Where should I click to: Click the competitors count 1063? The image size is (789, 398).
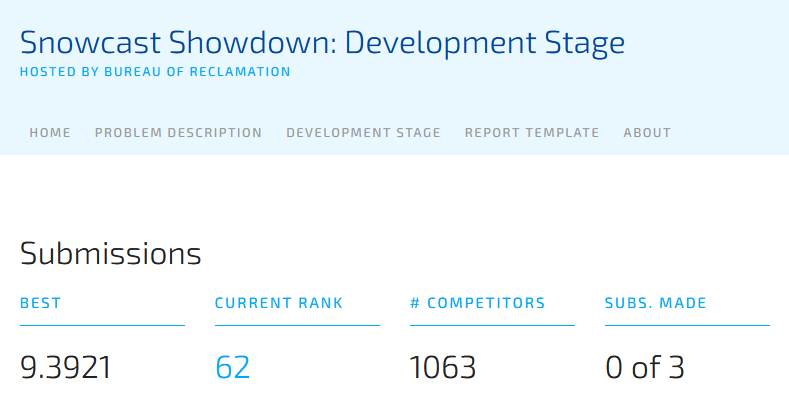443,367
